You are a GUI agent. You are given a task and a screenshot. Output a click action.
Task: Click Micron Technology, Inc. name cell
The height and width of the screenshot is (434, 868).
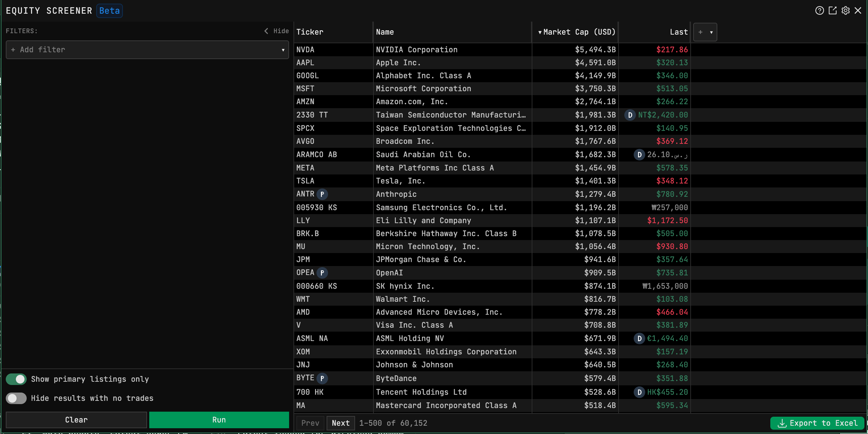point(452,247)
